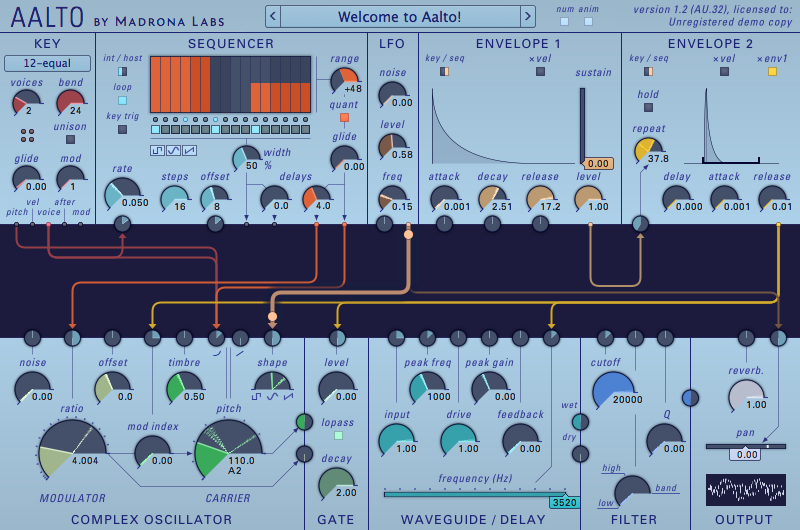Viewport: 800px width, 530px height.
Task: Click the Envelope 2 repeat knob
Action: tap(649, 150)
